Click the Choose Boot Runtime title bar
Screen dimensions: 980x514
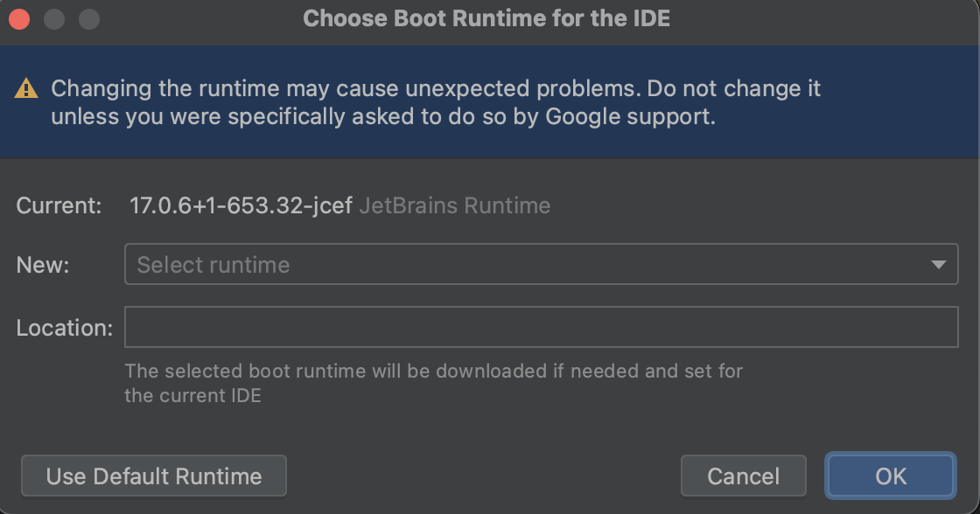tap(486, 17)
